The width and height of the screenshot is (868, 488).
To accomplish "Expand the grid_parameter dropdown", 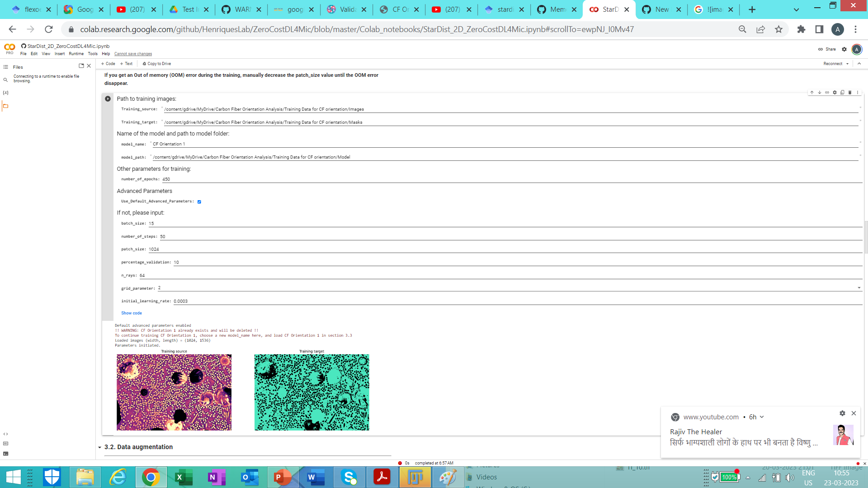I will [859, 287].
